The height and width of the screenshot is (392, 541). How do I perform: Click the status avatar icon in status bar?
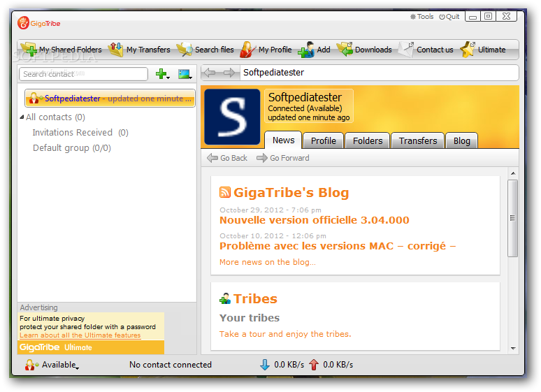pyautogui.click(x=31, y=365)
